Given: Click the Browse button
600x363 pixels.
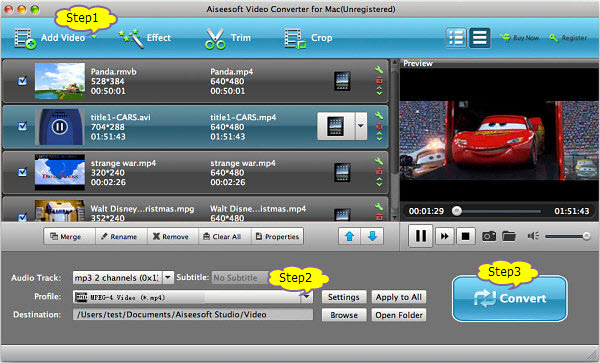Looking at the screenshot, I should (x=344, y=315).
